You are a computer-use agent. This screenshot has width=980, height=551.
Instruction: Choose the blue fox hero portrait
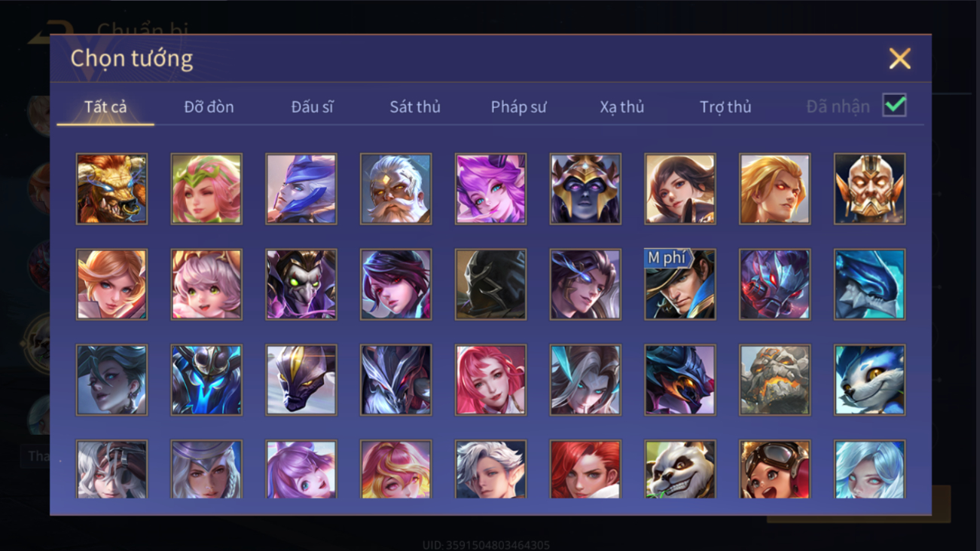(x=869, y=381)
